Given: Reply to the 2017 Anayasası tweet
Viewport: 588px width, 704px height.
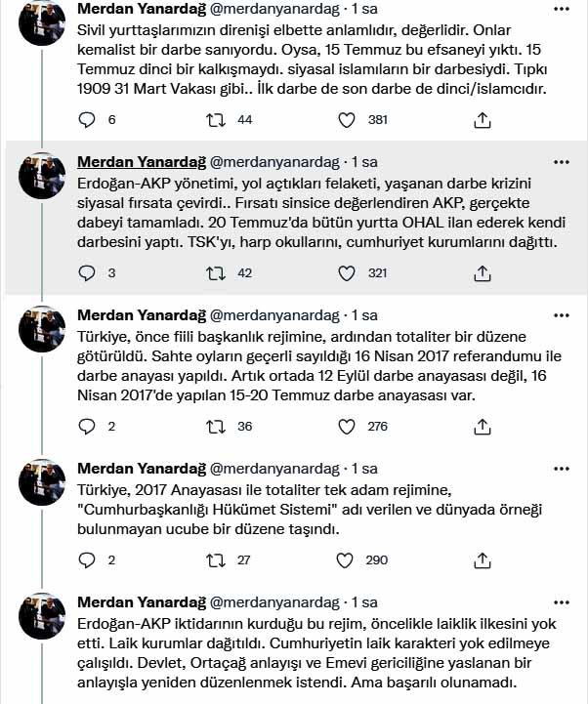Looking at the screenshot, I should tap(87, 560).
